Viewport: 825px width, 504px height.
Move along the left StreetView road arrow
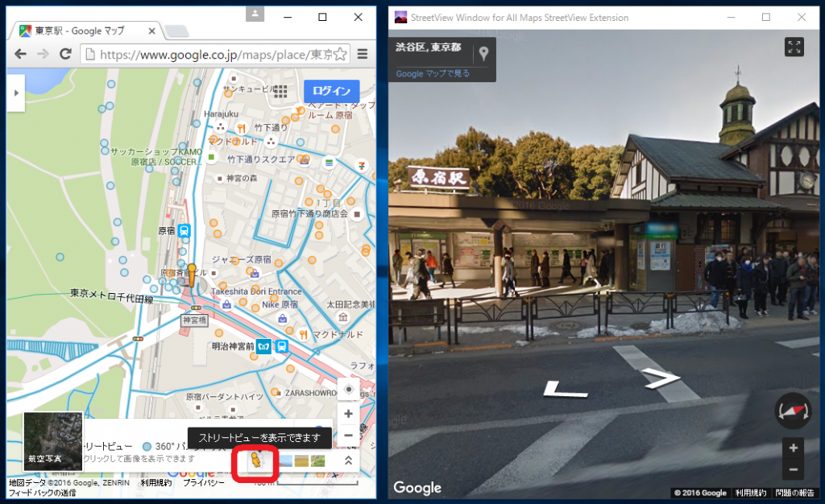point(565,390)
